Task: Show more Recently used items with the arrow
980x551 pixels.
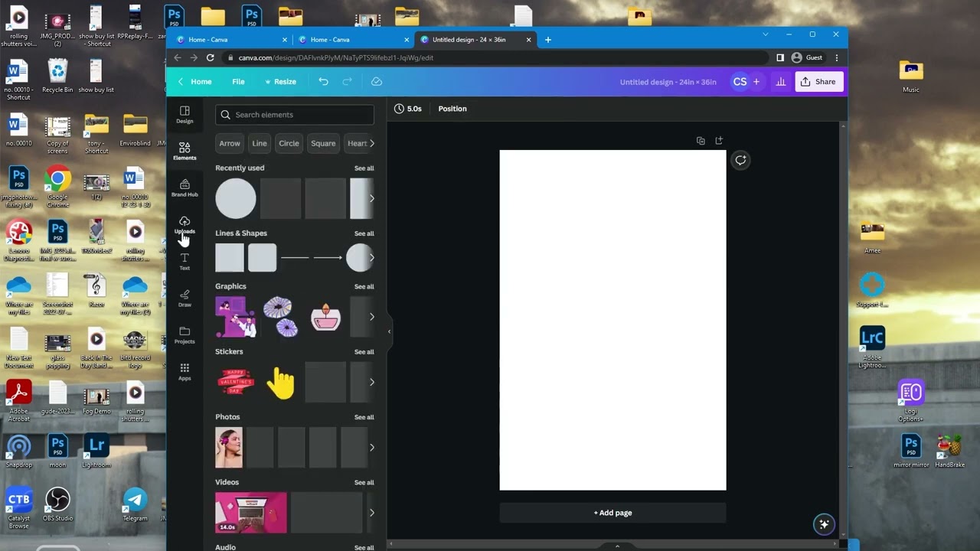Action: pos(372,198)
